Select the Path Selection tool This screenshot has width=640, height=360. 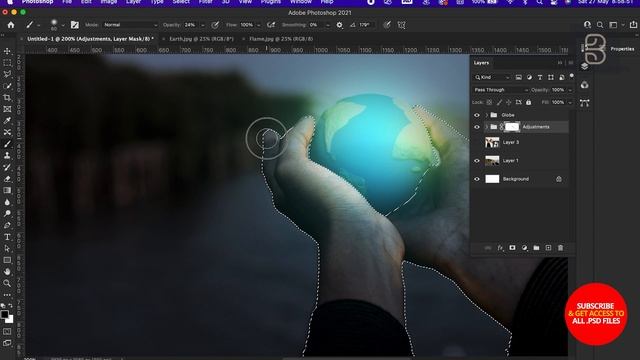tap(7, 248)
